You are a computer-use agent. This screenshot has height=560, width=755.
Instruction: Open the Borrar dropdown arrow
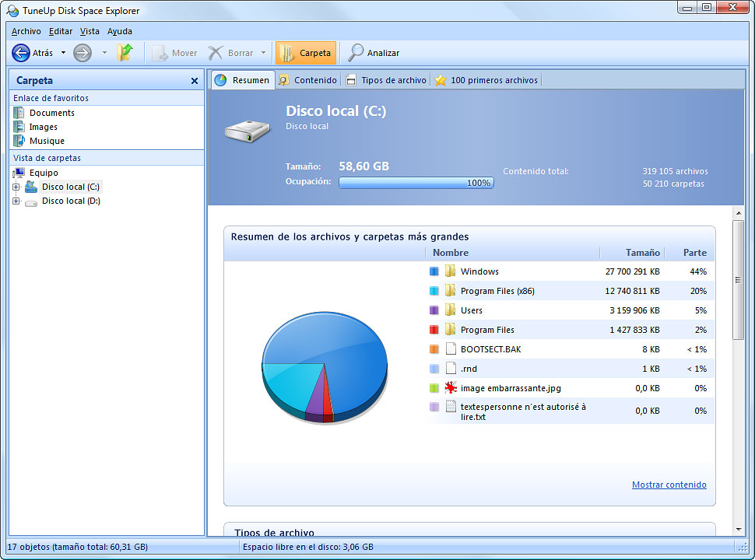tap(263, 53)
